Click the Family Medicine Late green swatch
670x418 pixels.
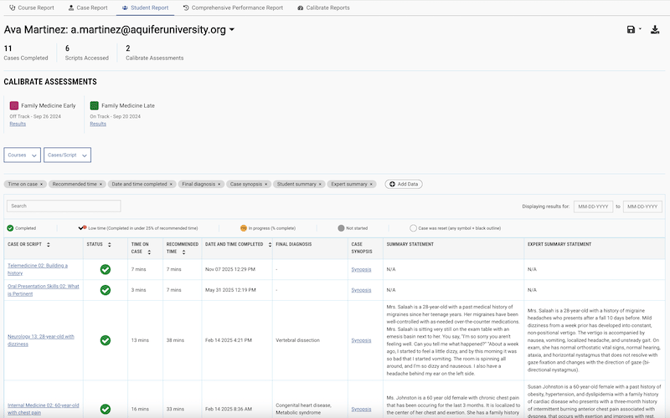point(94,105)
